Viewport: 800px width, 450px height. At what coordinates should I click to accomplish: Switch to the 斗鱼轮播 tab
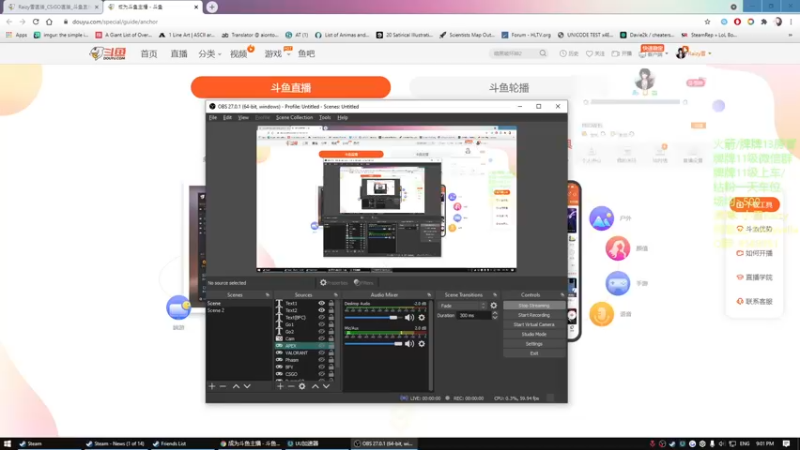508,88
